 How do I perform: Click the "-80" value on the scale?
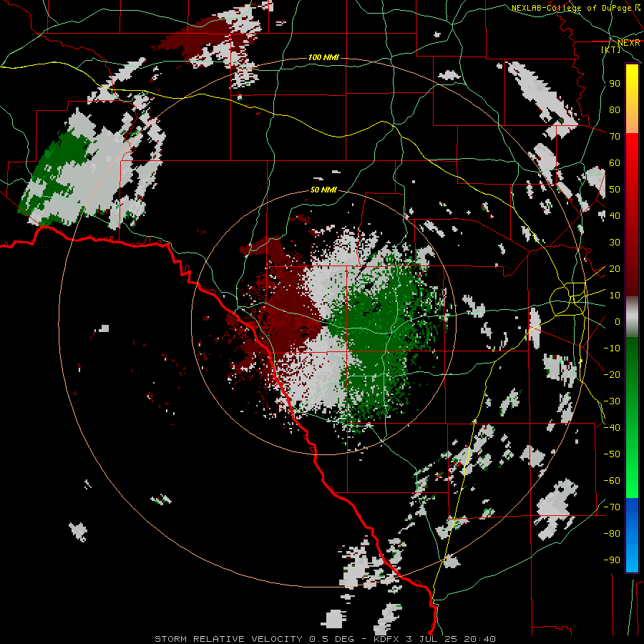tap(612, 534)
